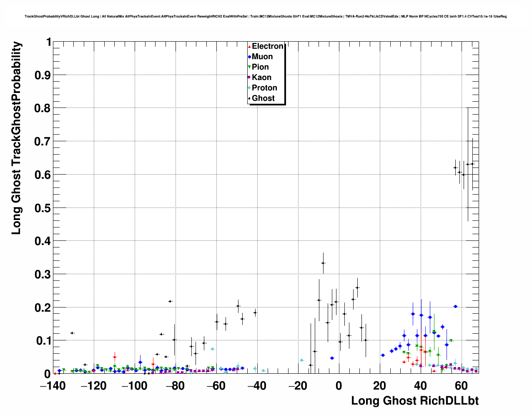
Task: Click the x-axis label 60
Action: [462, 386]
